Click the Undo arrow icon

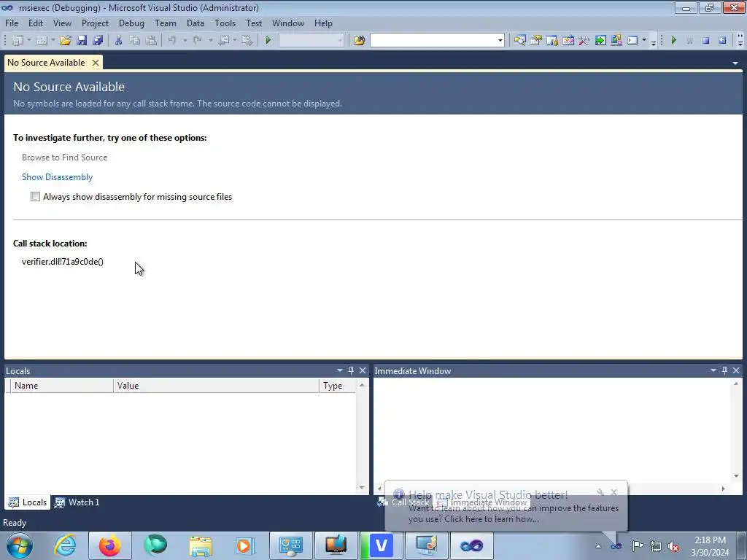172,41
